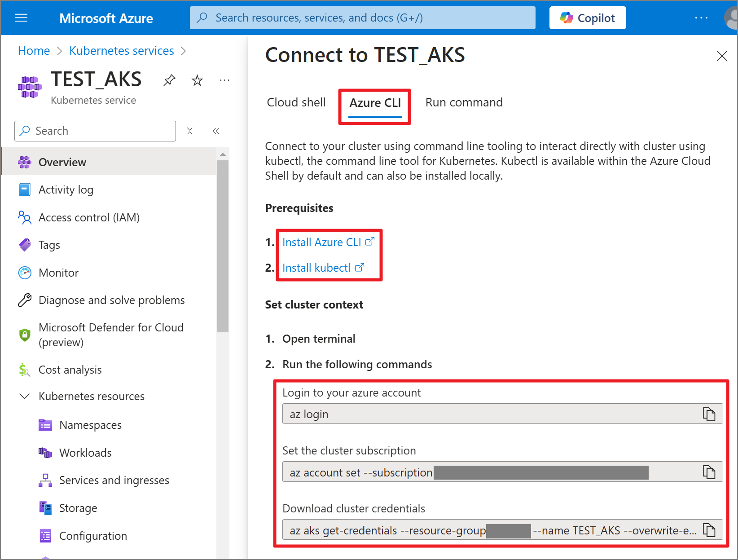Viewport: 738px width, 560px height.
Task: Click the az login command field
Action: tap(502, 414)
